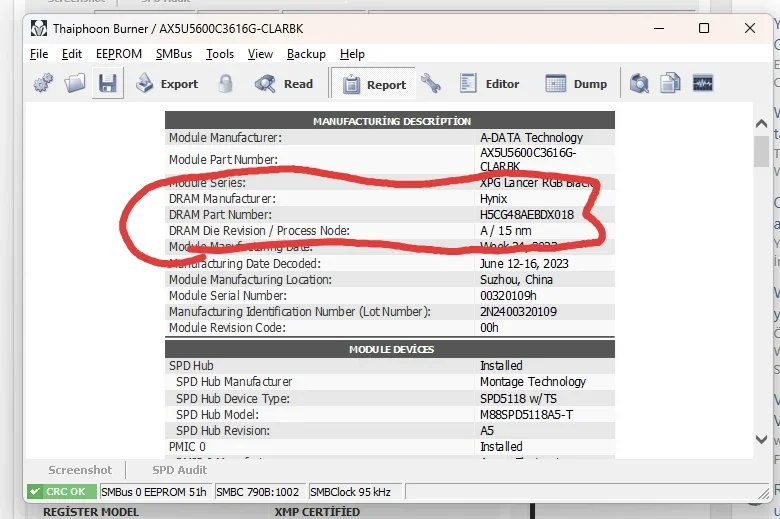Select hub model M88SPD5118A5-T
The height and width of the screenshot is (519, 780).
(526, 415)
